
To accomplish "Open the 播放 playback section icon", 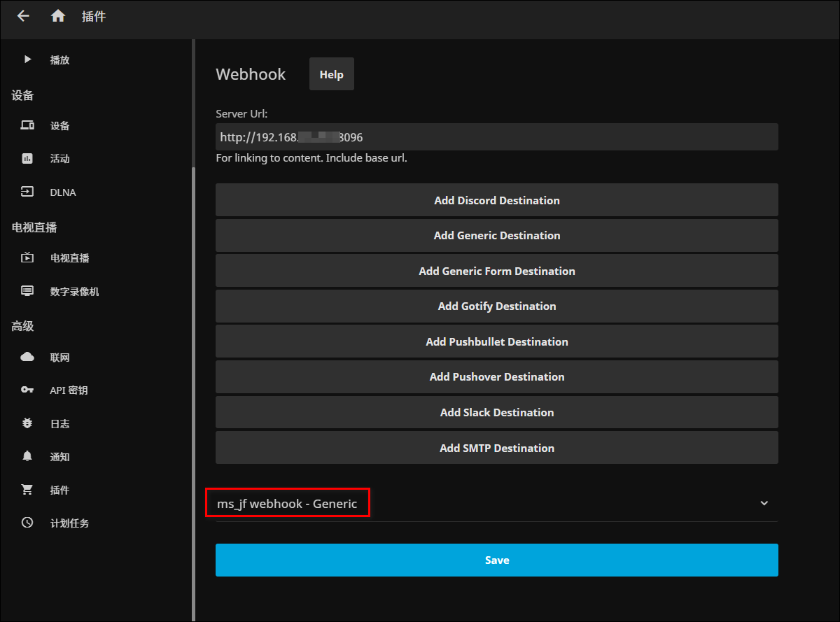I will (x=27, y=60).
